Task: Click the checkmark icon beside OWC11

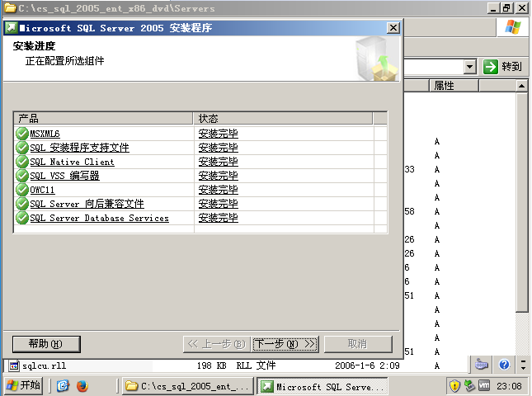Action: click(22, 190)
